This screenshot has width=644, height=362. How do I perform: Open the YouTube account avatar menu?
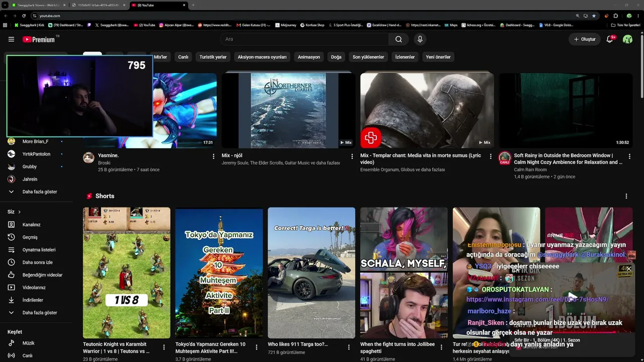coord(627,39)
